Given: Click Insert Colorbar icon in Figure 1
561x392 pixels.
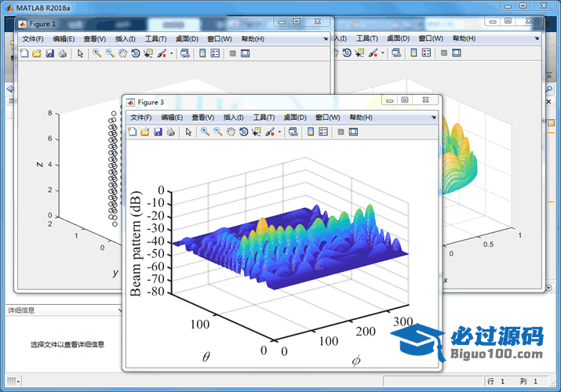Looking at the screenshot, I should [x=202, y=53].
